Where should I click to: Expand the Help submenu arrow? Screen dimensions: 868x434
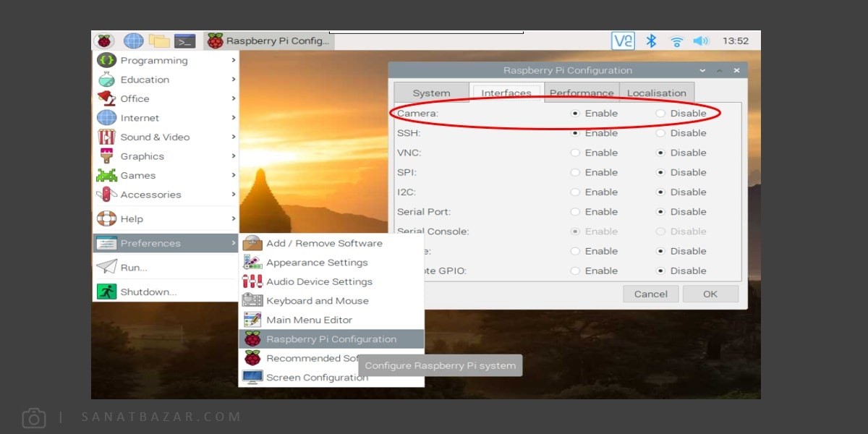pos(234,218)
